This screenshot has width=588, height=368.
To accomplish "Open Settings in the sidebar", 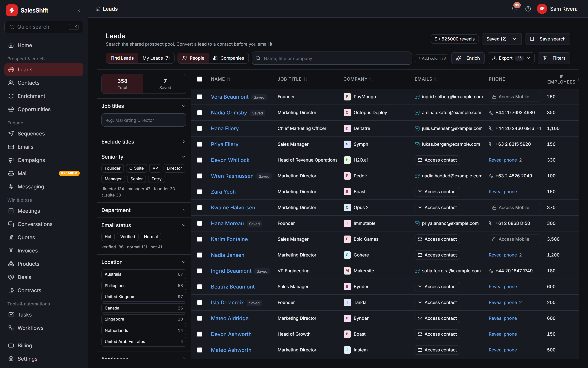I will click(x=44, y=359).
